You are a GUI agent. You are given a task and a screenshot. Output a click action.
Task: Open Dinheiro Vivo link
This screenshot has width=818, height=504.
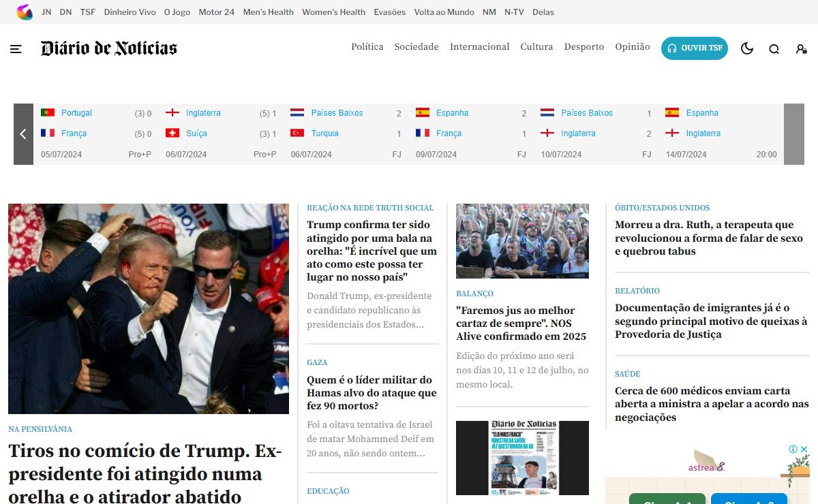[130, 12]
